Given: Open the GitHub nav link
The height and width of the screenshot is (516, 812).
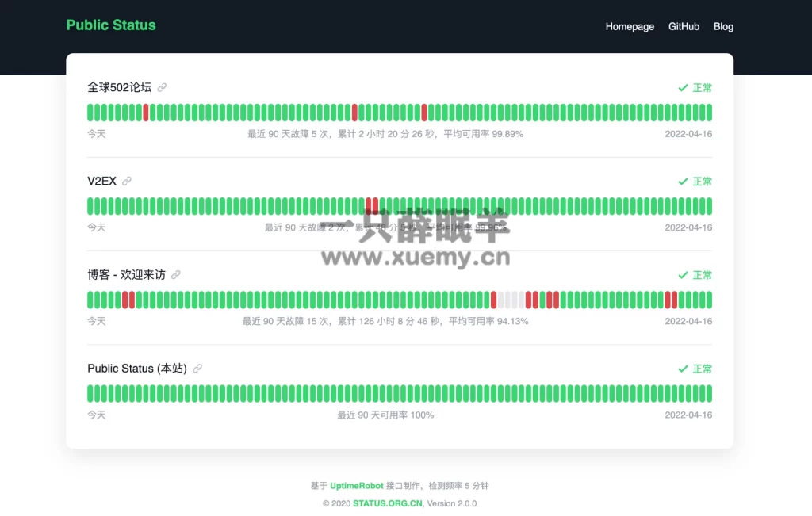Looking at the screenshot, I should (x=684, y=26).
